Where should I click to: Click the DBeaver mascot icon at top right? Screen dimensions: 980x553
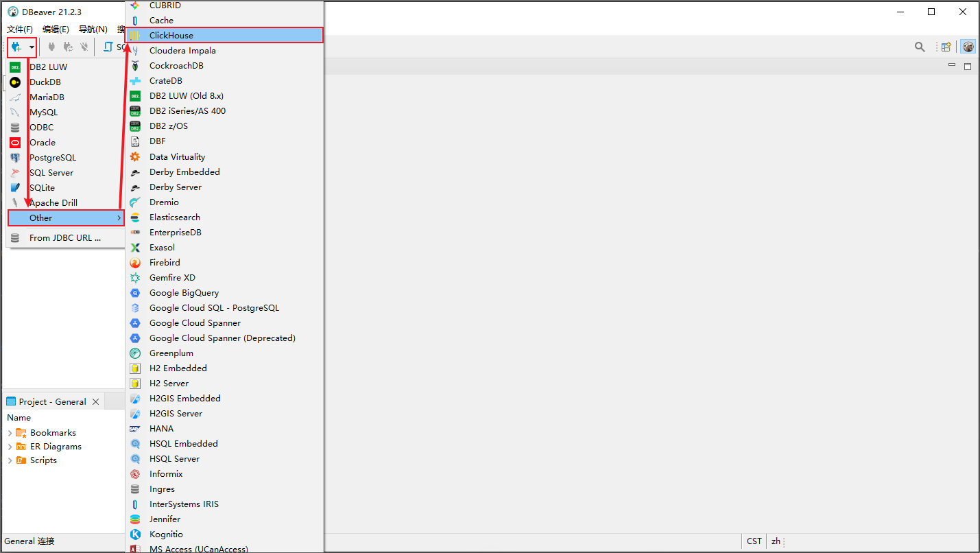[968, 47]
